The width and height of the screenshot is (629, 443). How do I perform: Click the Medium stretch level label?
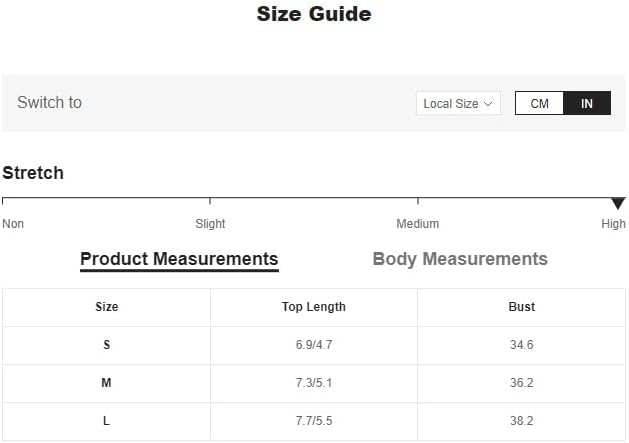[418, 224]
